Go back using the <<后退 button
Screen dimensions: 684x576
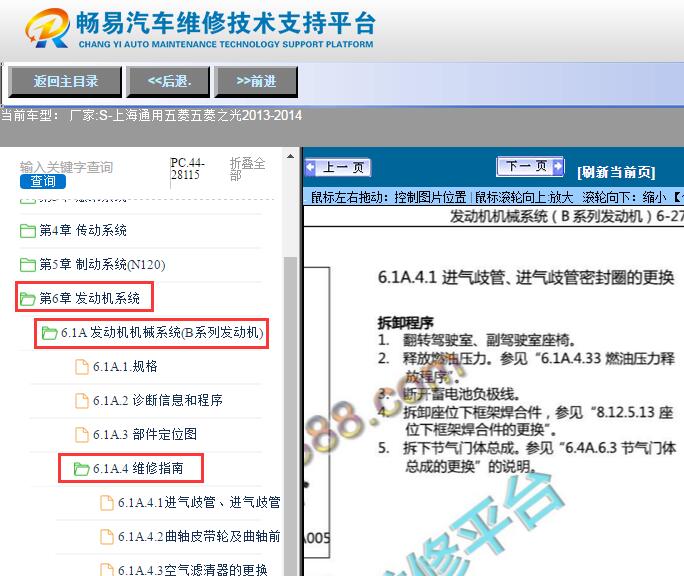click(x=168, y=82)
